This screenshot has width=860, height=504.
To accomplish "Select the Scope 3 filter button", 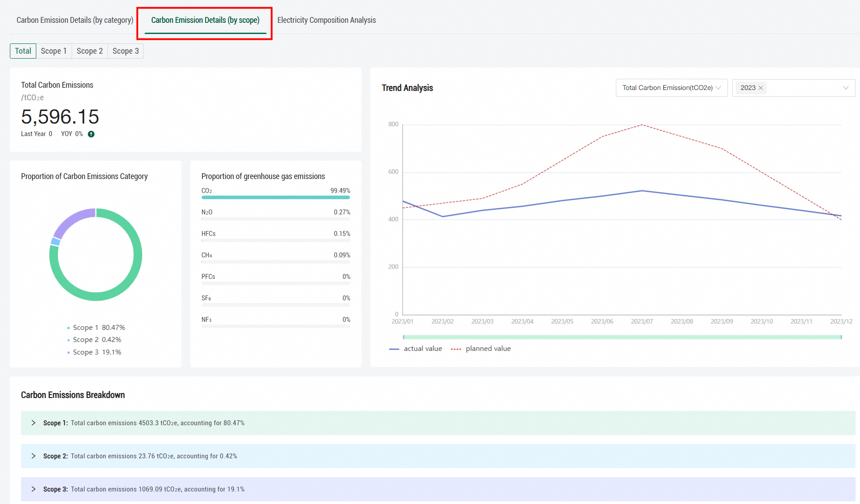I will click(125, 51).
